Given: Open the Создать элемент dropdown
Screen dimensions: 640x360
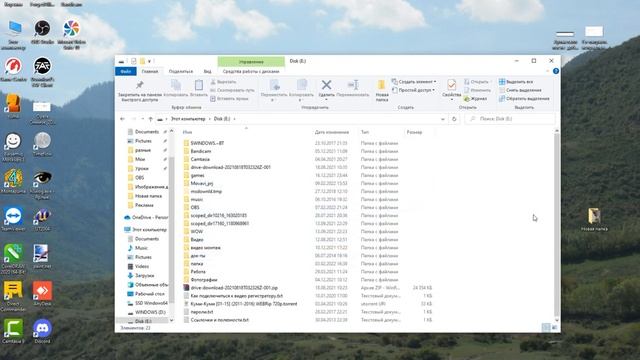Looking at the screenshot, I should (x=414, y=82).
